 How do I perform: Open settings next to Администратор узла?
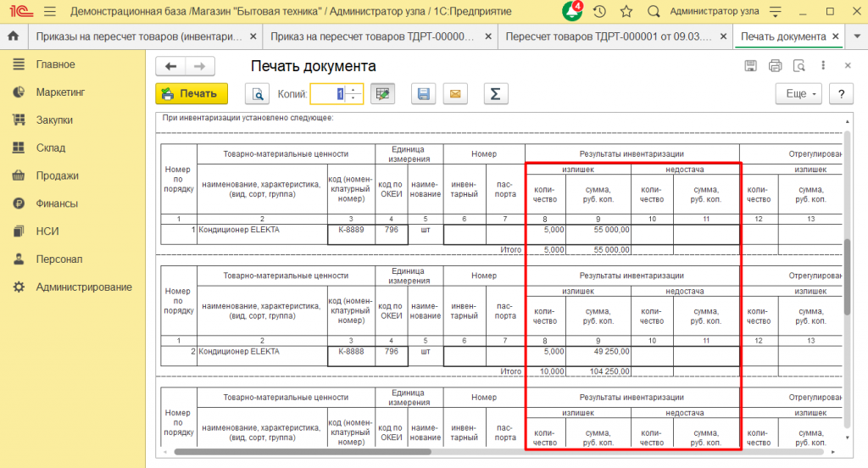(776, 12)
